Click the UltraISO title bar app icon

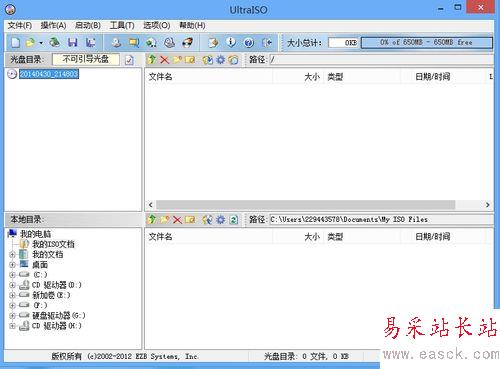[10, 9]
